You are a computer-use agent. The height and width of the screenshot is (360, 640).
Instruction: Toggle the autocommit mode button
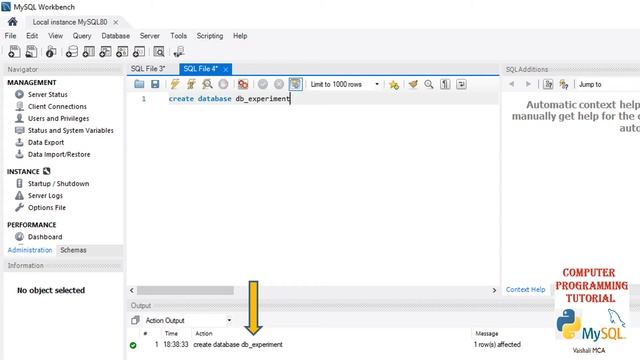(296, 84)
